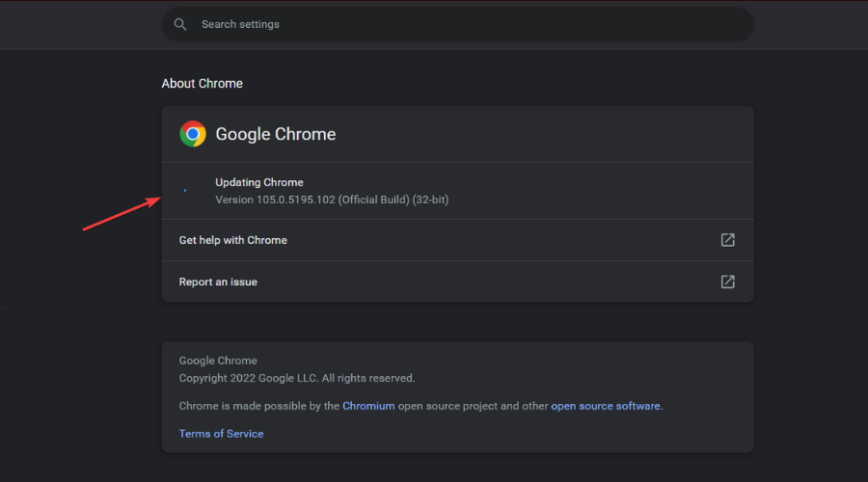Open the Chromium link

pyautogui.click(x=368, y=406)
